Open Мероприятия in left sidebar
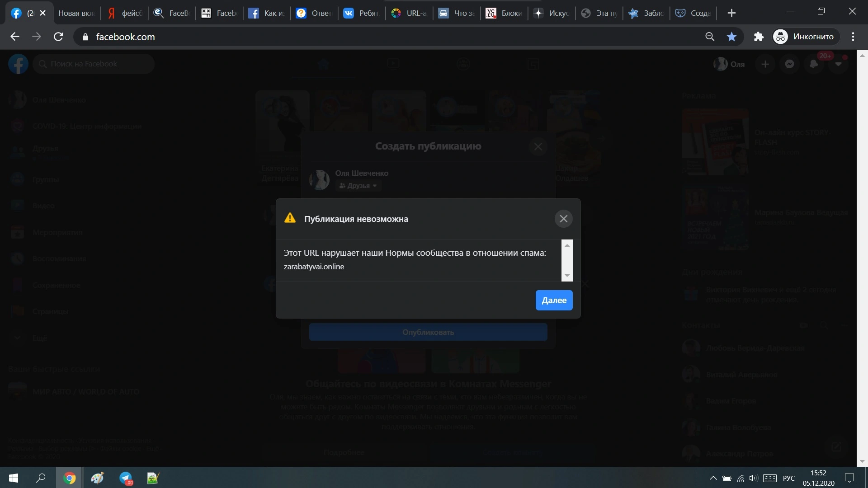The height and width of the screenshot is (488, 868). pos(47,232)
